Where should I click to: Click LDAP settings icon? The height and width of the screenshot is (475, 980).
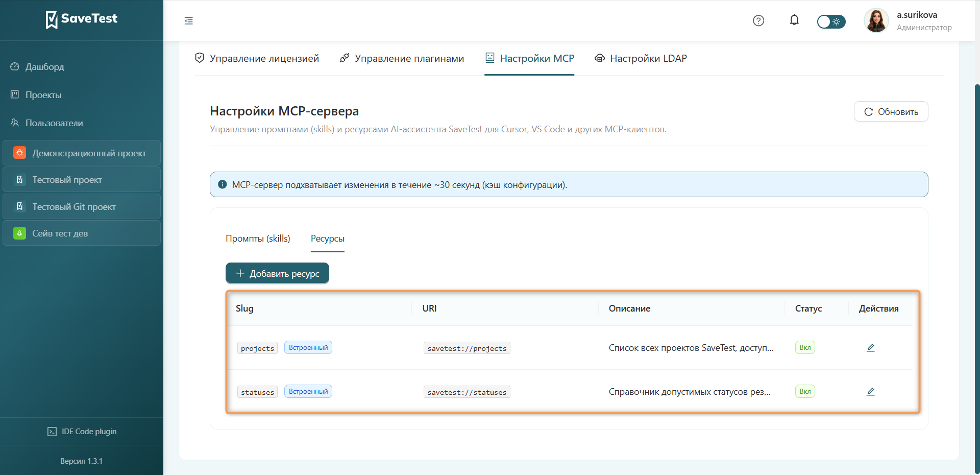coord(600,58)
